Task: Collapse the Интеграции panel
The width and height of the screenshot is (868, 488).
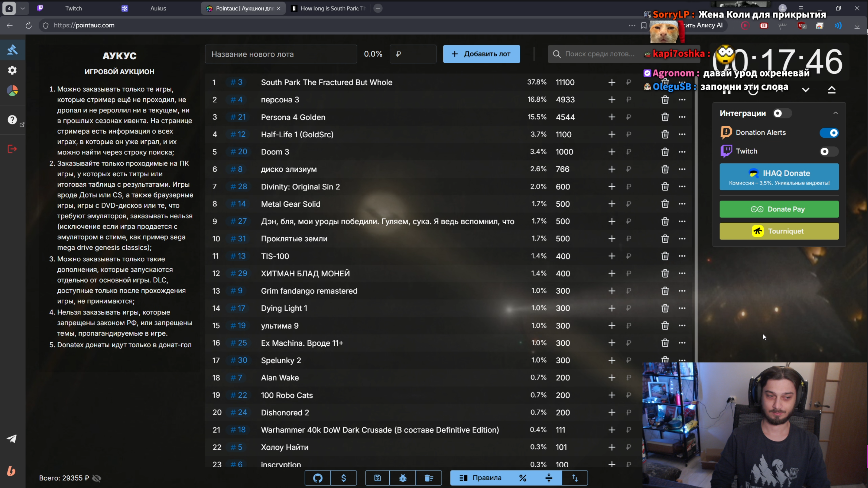Action: pyautogui.click(x=835, y=113)
